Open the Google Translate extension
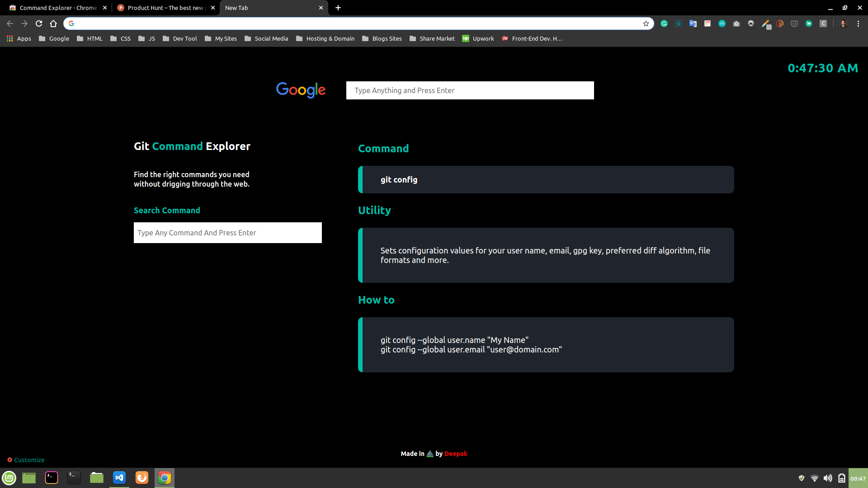Screen dimensions: 868x488 693,23
